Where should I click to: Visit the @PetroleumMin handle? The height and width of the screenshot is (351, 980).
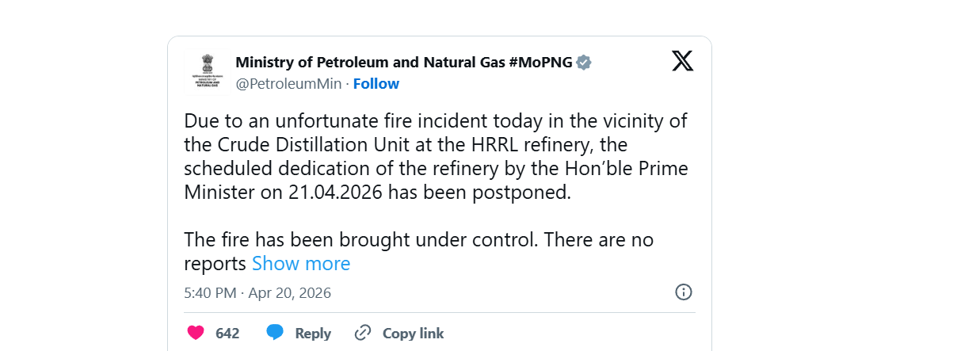288,84
